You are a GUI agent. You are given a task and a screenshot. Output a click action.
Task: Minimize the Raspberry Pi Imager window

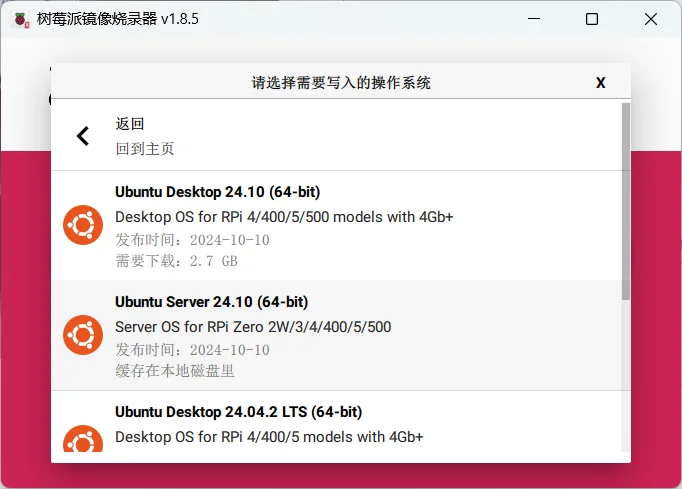point(534,19)
